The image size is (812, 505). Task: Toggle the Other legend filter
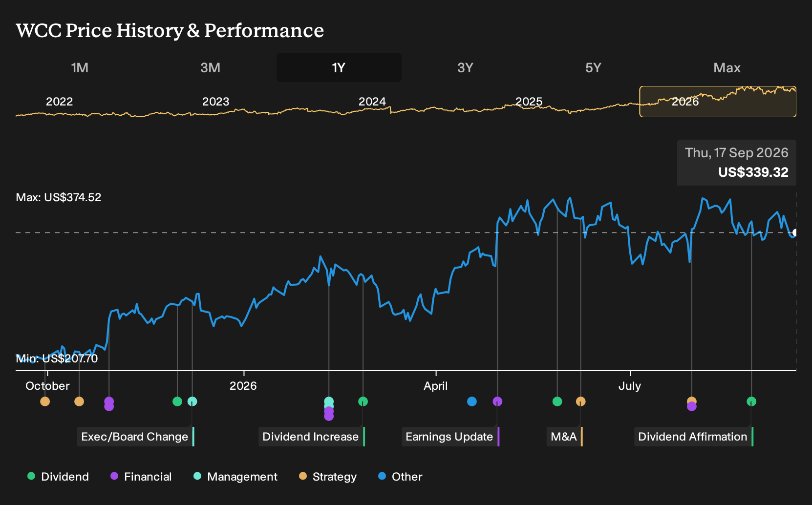[400, 477]
